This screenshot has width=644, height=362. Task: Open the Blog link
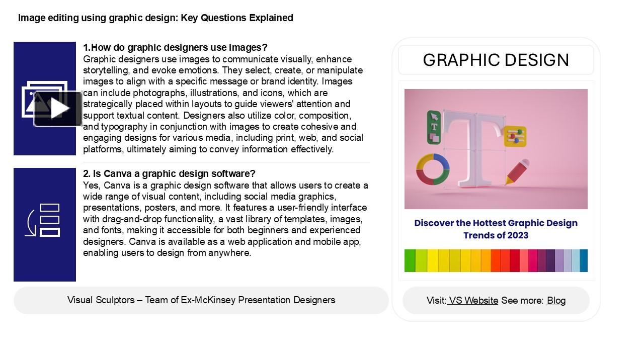(x=556, y=300)
